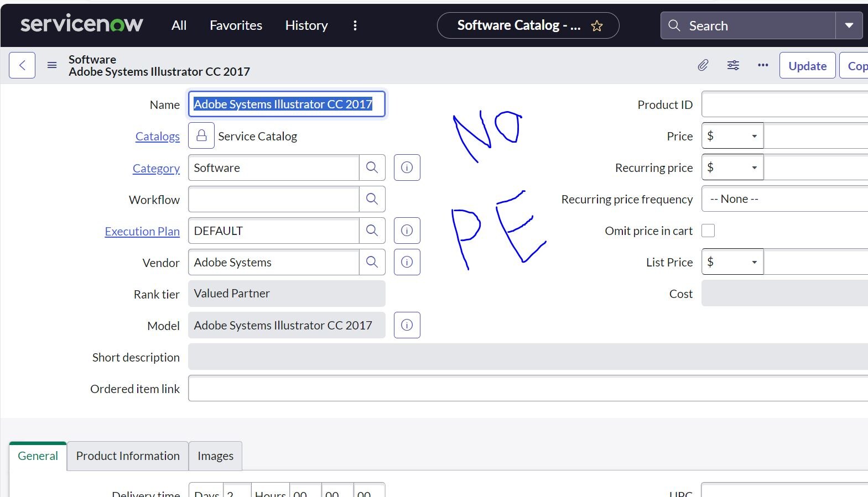Image resolution: width=868 pixels, height=497 pixels.
Task: Open the form context hamburger menu
Action: tap(52, 65)
